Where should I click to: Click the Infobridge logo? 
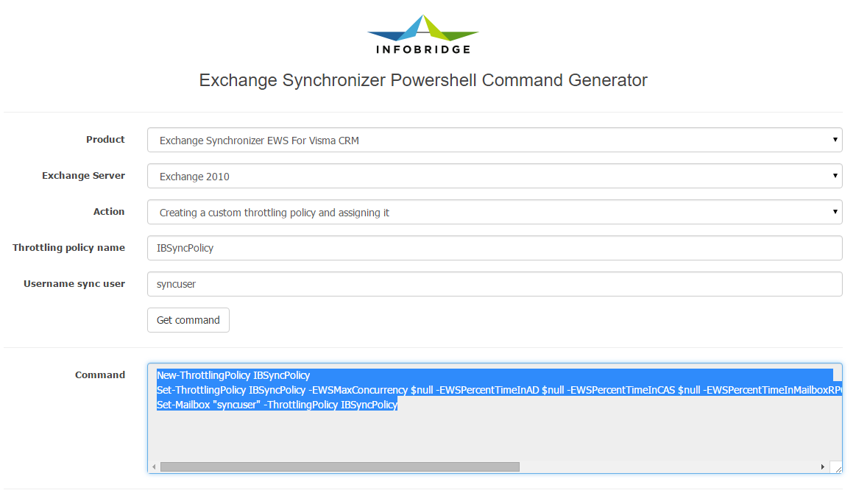[x=423, y=35]
